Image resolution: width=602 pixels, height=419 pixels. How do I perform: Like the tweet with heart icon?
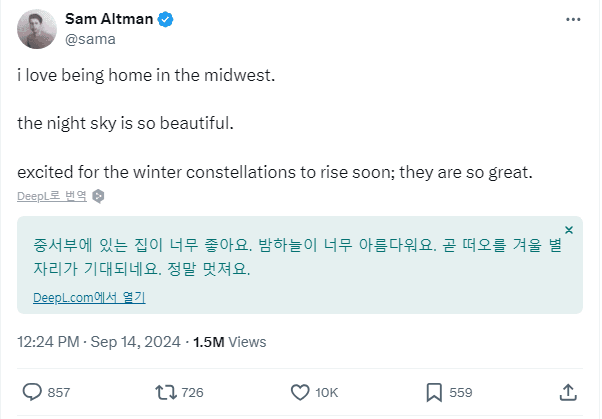coord(299,391)
